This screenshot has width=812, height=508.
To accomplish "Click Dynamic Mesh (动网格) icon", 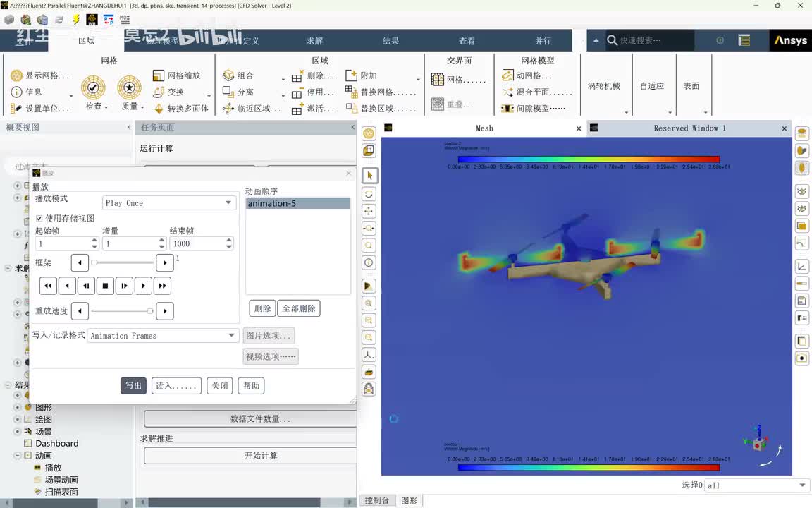I will pyautogui.click(x=507, y=75).
